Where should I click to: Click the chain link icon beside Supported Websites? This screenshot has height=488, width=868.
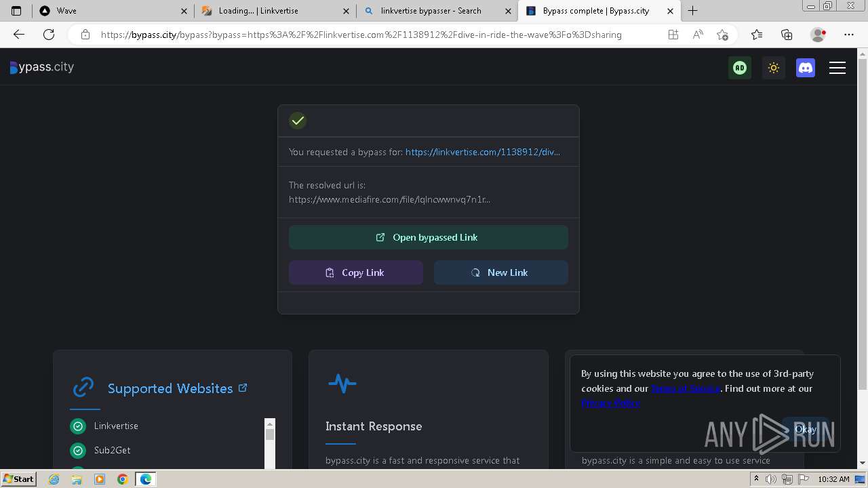tap(83, 388)
